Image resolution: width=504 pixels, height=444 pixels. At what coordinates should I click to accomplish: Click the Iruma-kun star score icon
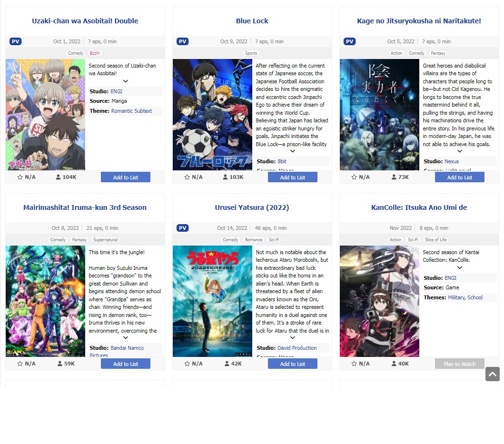click(x=20, y=364)
